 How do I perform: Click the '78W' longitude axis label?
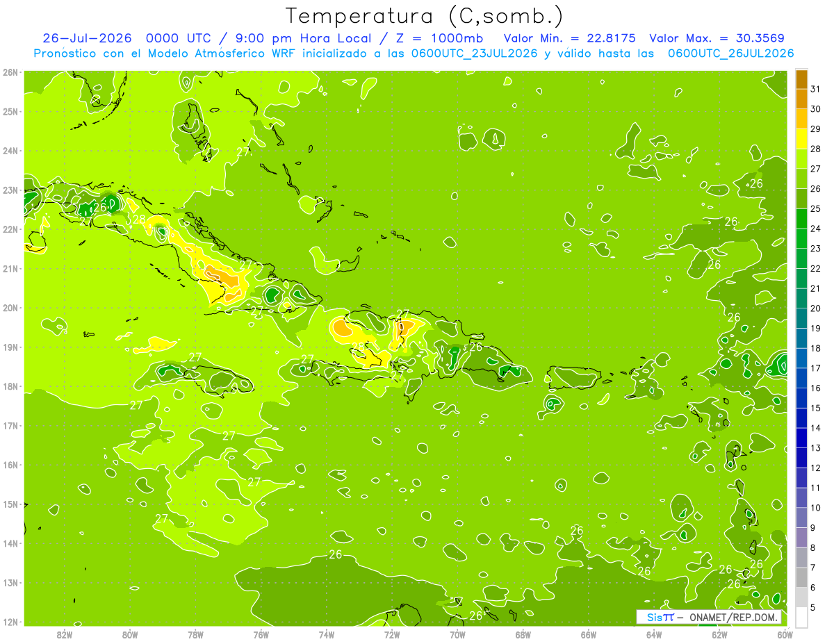click(195, 634)
